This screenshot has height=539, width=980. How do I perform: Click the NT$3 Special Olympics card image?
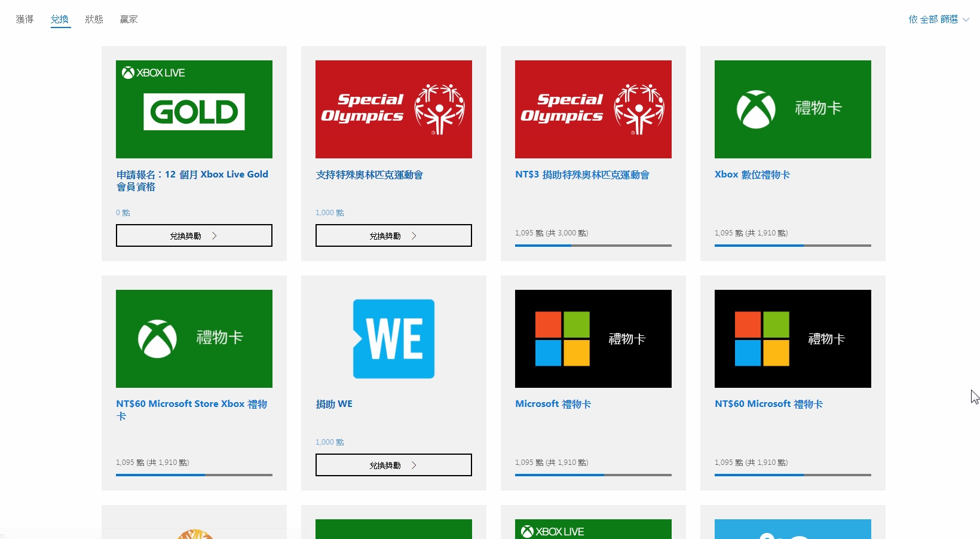[592, 109]
